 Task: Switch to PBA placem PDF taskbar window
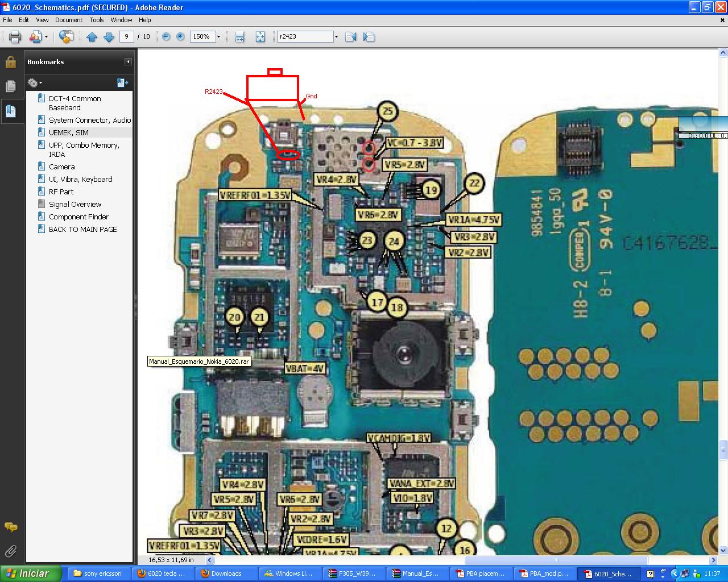(x=481, y=573)
